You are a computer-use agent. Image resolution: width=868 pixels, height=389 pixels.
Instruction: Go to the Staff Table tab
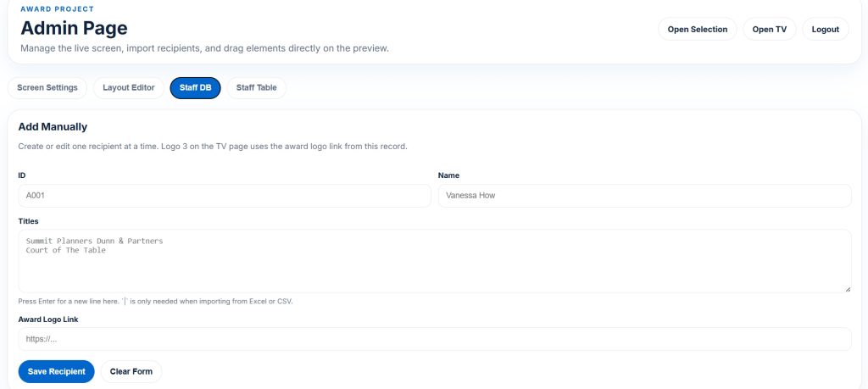click(257, 88)
